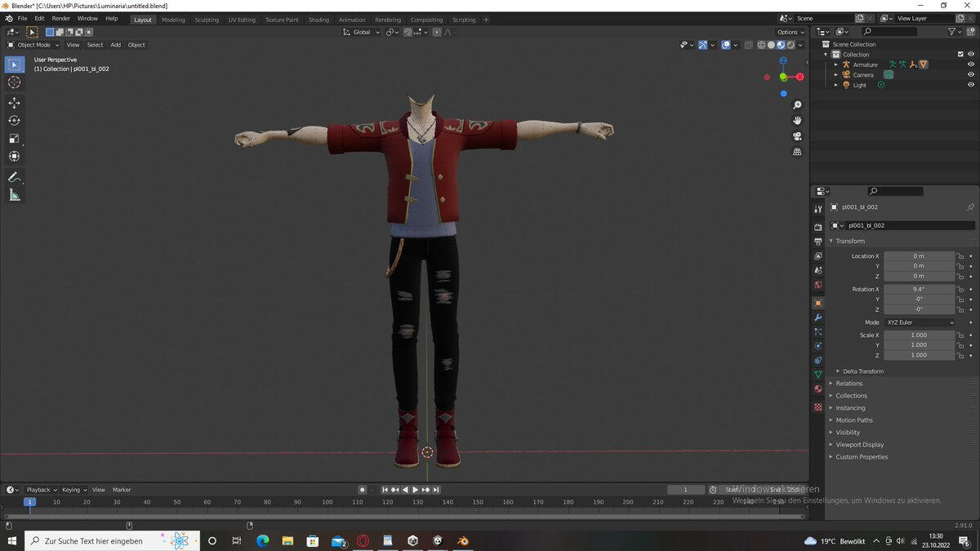This screenshot has height=551, width=980.
Task: Select the Cursor tool
Action: coord(15,82)
